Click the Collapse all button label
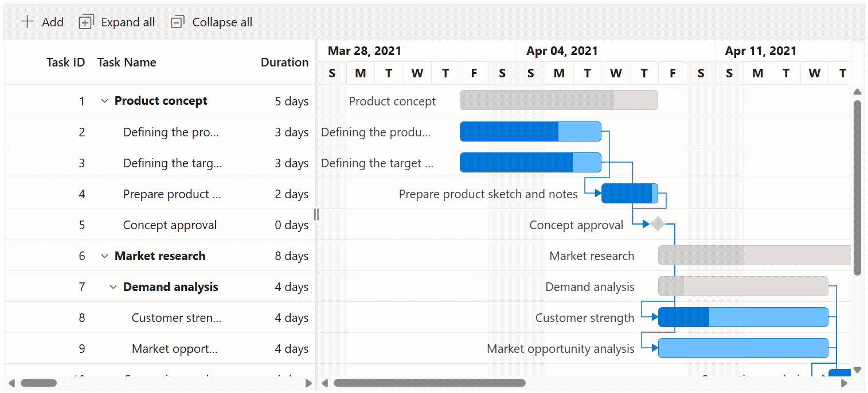This screenshot has height=393, width=868. coord(222,22)
